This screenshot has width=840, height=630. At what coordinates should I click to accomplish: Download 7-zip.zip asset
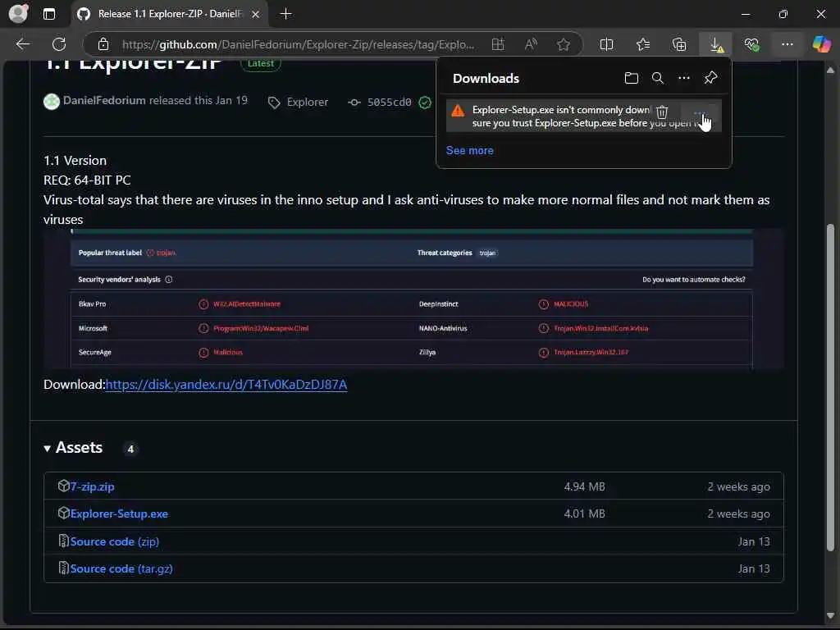point(92,486)
